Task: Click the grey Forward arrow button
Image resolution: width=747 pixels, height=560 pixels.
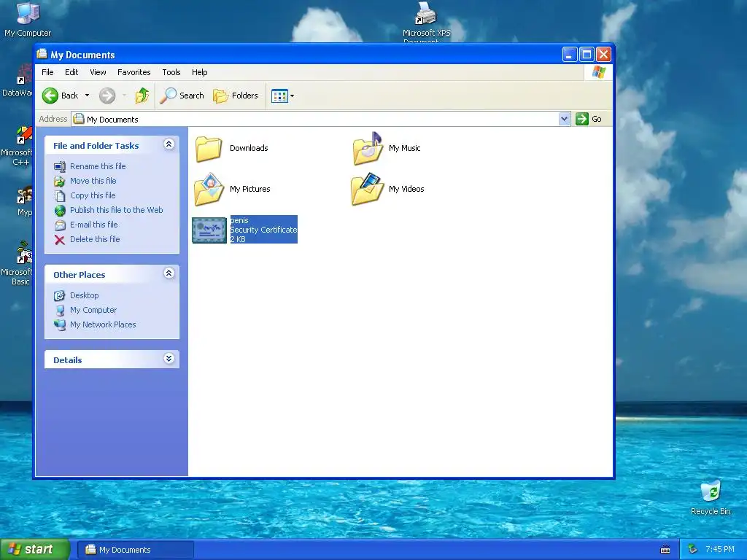Action: pyautogui.click(x=107, y=96)
